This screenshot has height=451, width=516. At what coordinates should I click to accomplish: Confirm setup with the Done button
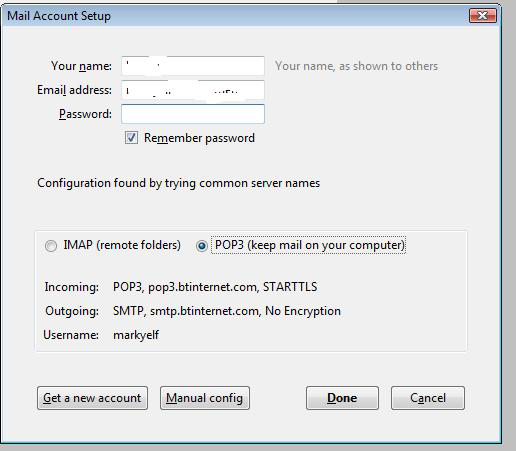(x=342, y=398)
